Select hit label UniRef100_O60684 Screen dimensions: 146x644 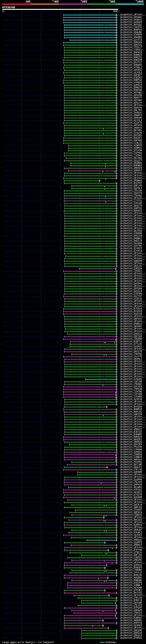131,244
